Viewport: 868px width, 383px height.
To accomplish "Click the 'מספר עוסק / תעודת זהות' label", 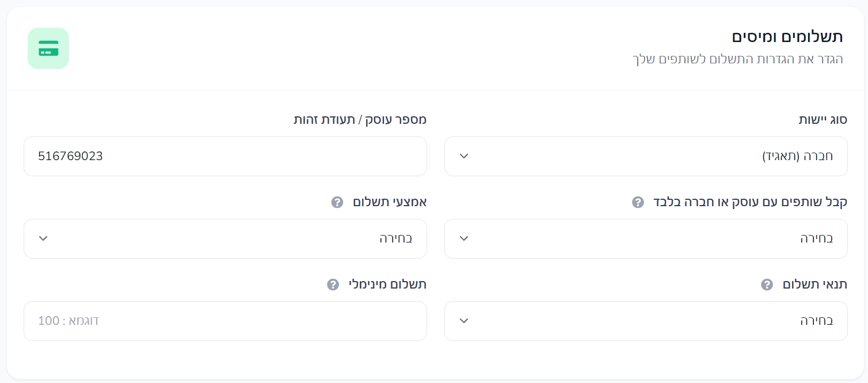I will (x=360, y=120).
